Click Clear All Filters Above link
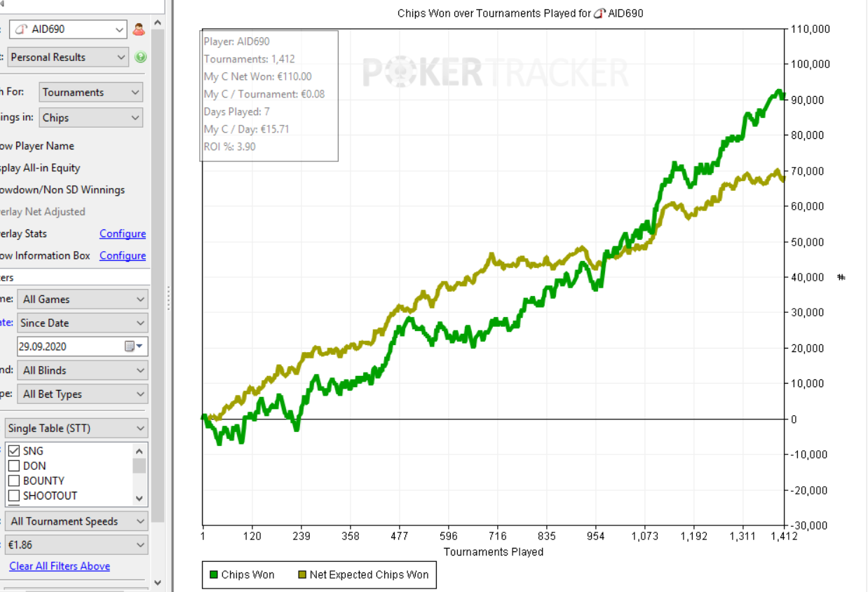This screenshot has height=592, width=868. pyautogui.click(x=60, y=566)
